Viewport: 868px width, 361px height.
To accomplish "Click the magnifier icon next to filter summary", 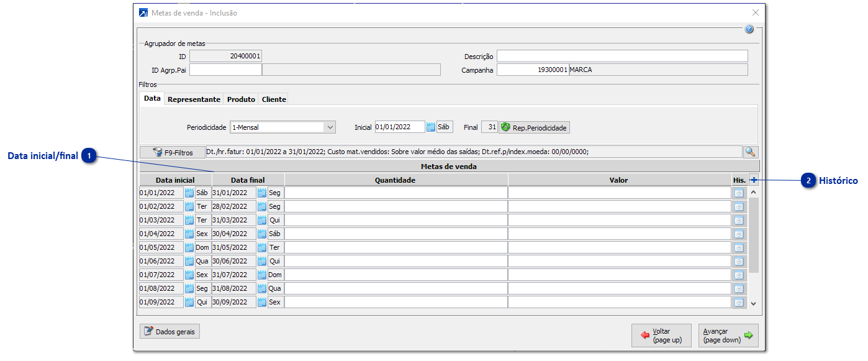I will [751, 152].
